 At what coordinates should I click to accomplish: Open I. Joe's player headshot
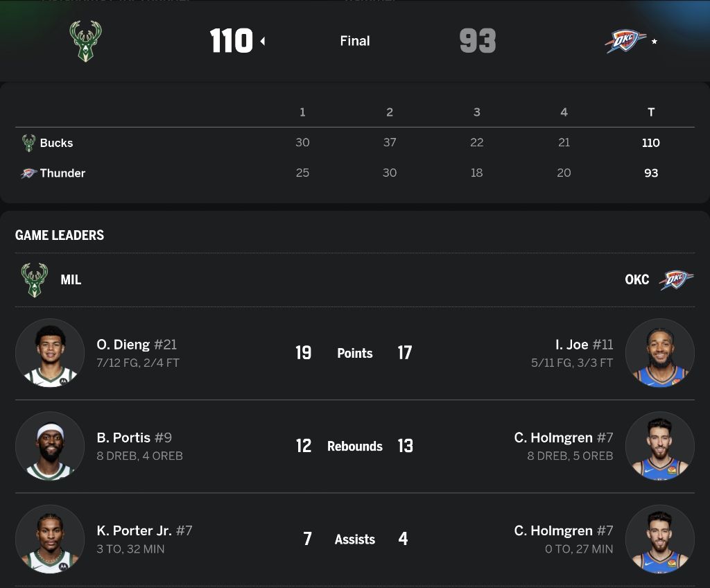pos(659,353)
